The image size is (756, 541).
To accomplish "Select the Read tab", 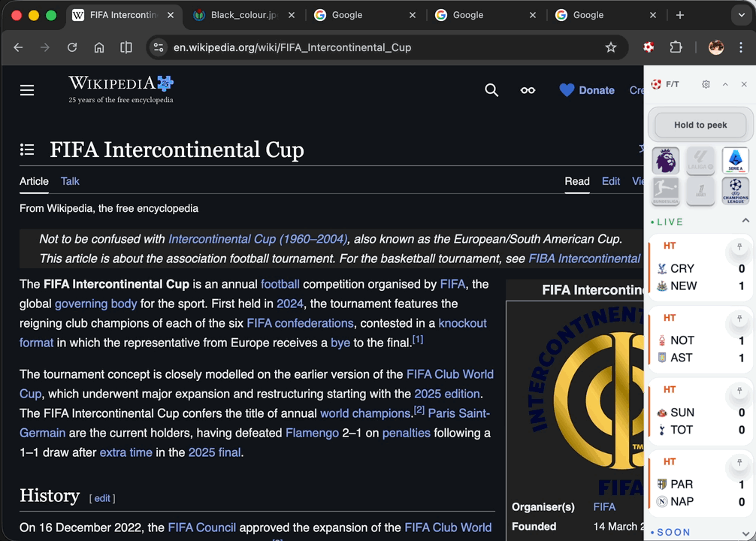I will click(x=577, y=181).
